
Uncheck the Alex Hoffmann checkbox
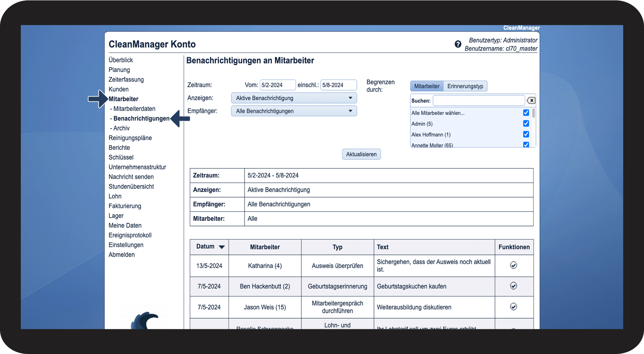[x=526, y=135]
